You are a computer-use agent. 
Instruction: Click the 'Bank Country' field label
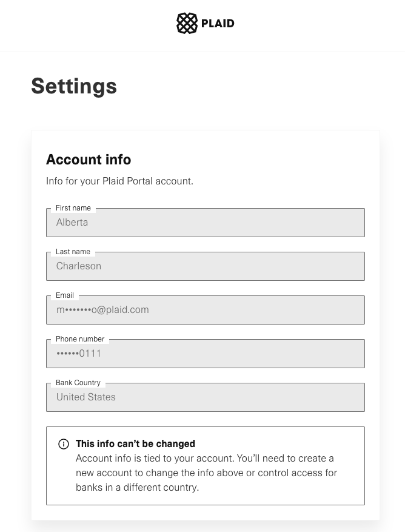click(x=78, y=383)
